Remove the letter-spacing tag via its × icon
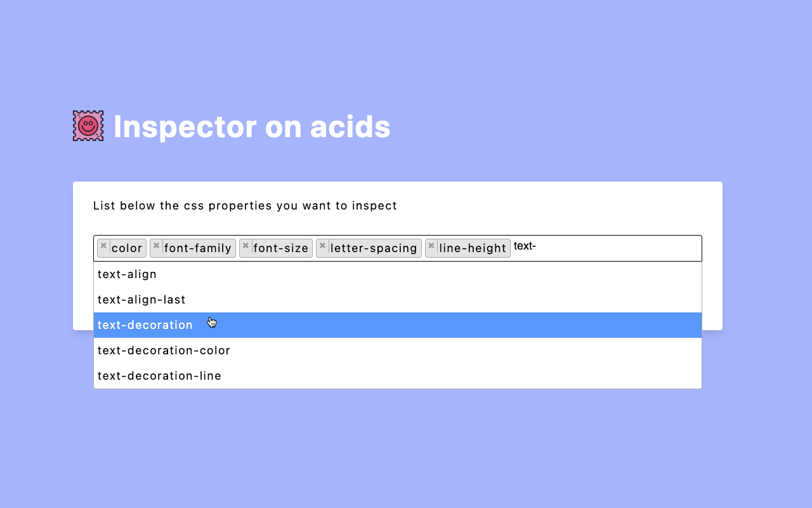This screenshot has width=812, height=508. [322, 246]
